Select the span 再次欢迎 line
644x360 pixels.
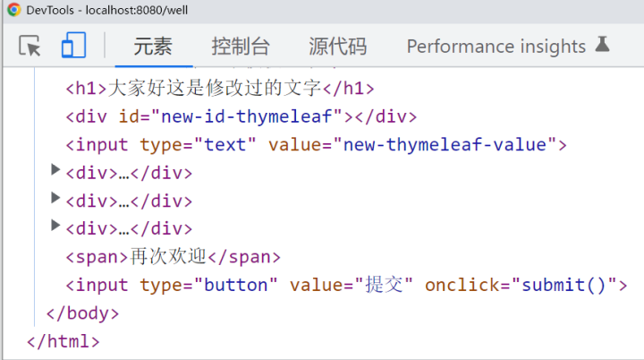coord(173,257)
